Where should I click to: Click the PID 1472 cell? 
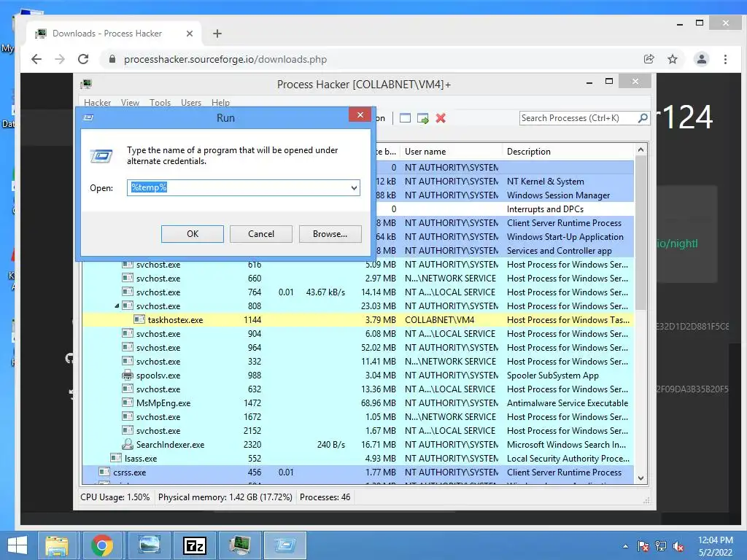(x=252, y=402)
